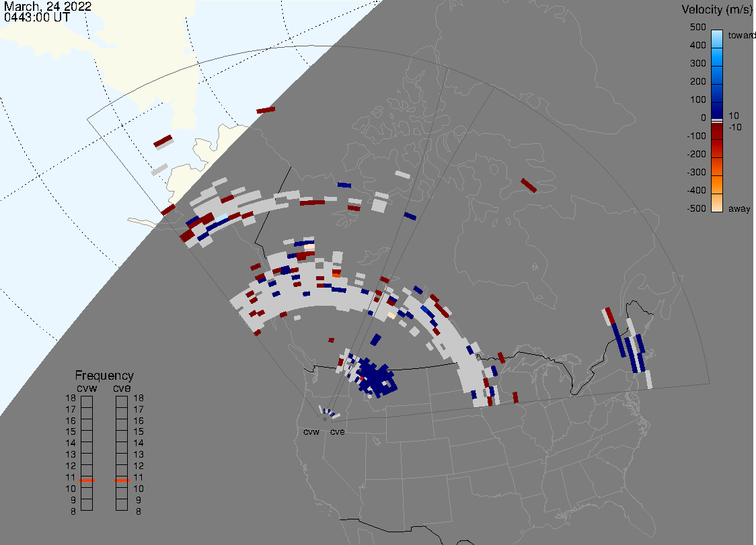This screenshot has height=545, width=756.
Task: Click the "cve" header above the frequency bar
Action: (x=122, y=388)
